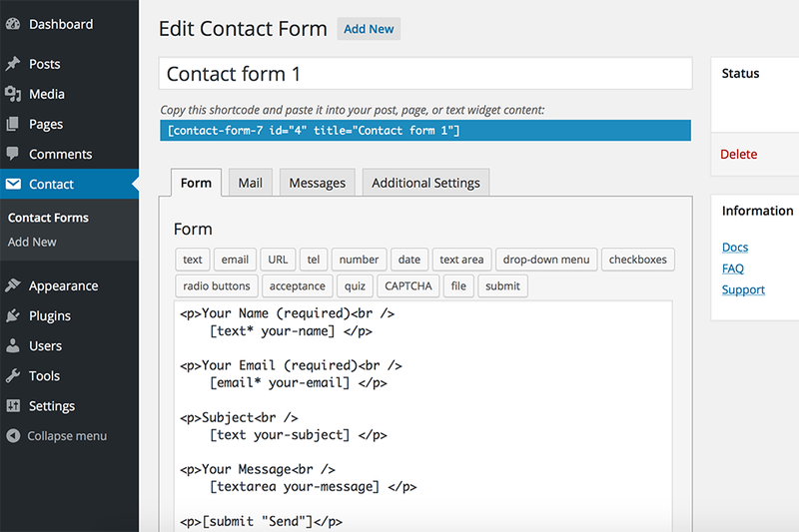Click the Pages document icon
This screenshot has height=532, width=799.
click(13, 124)
